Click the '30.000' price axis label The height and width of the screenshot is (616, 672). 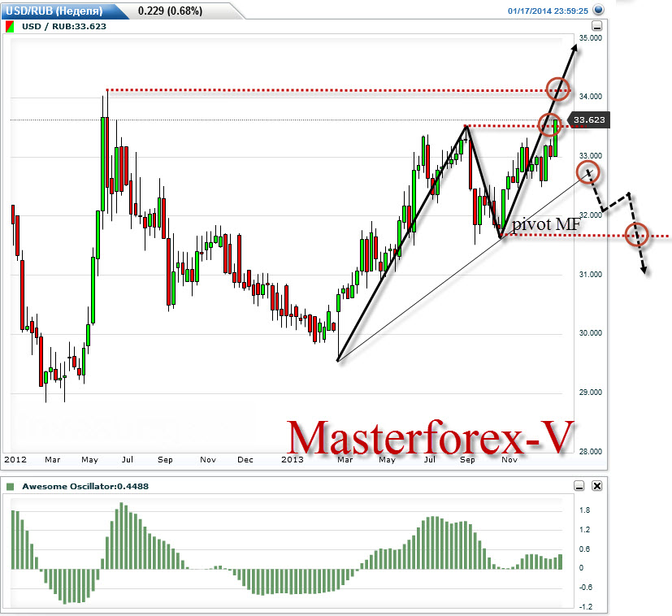click(x=591, y=333)
